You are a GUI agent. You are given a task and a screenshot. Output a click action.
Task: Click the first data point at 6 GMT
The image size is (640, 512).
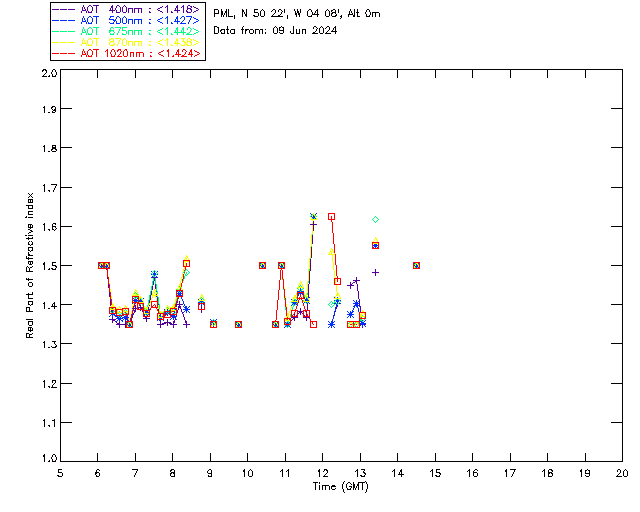[101, 265]
